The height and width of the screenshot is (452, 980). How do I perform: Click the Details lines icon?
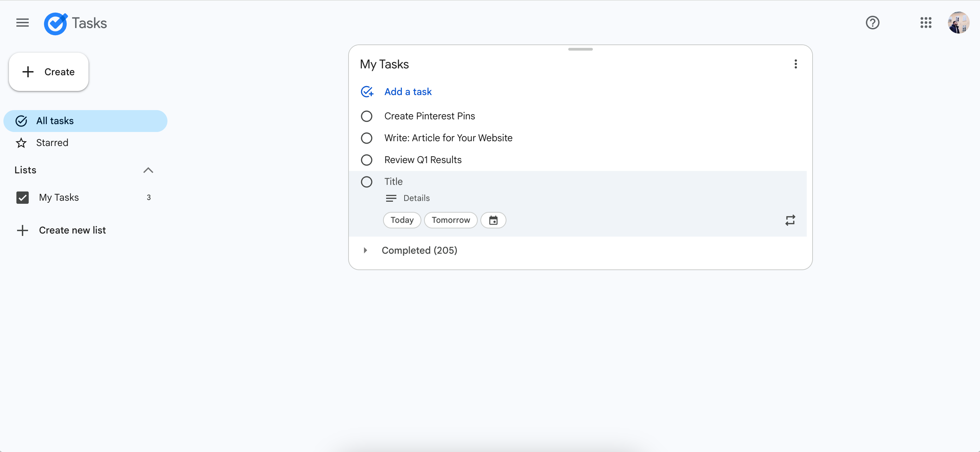(x=391, y=198)
